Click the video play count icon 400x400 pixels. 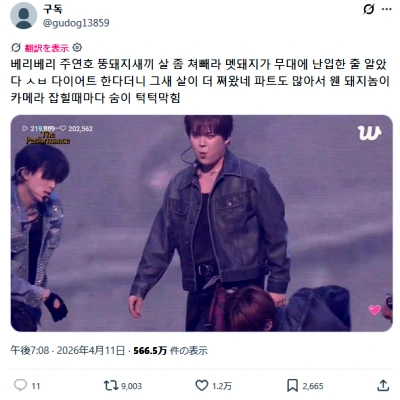coord(25,128)
